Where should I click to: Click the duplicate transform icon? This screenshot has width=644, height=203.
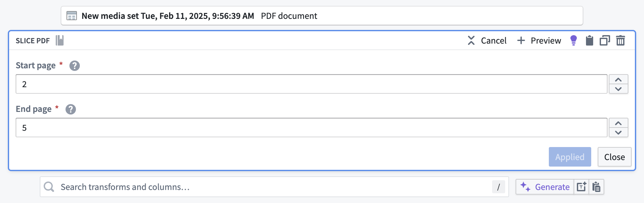click(x=605, y=40)
